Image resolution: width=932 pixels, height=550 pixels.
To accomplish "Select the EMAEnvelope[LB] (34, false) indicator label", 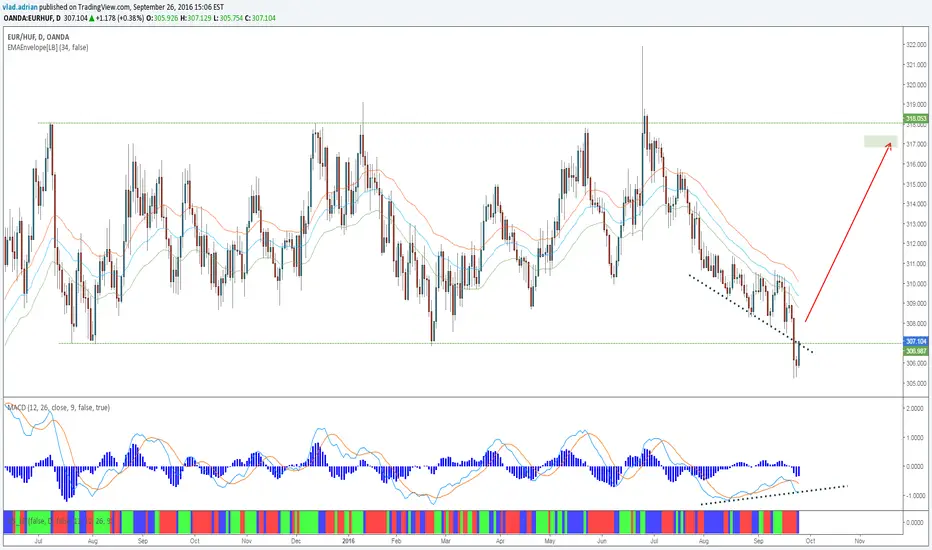I will [48, 48].
